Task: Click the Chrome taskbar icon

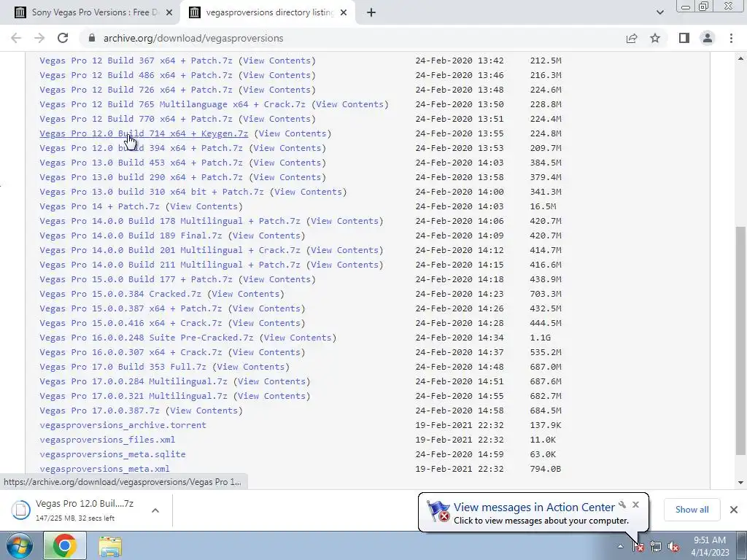Action: pos(65,545)
